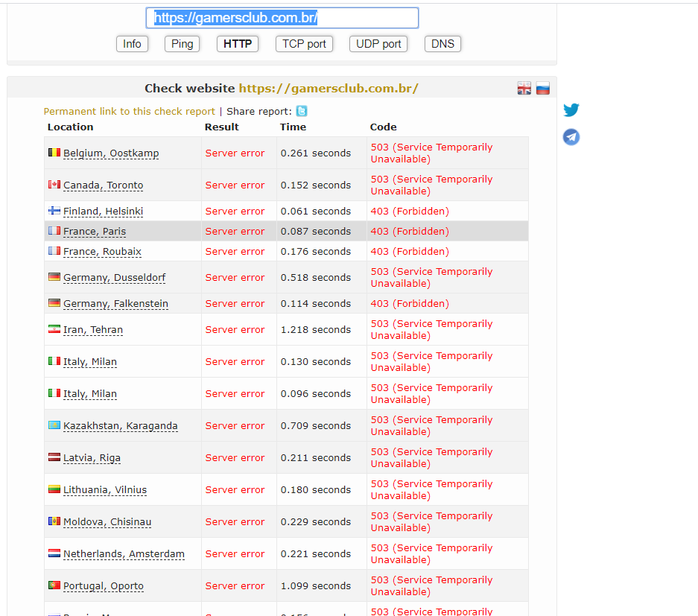The width and height of the screenshot is (698, 616).
Task: Click the English language flag icon
Action: coord(524,88)
